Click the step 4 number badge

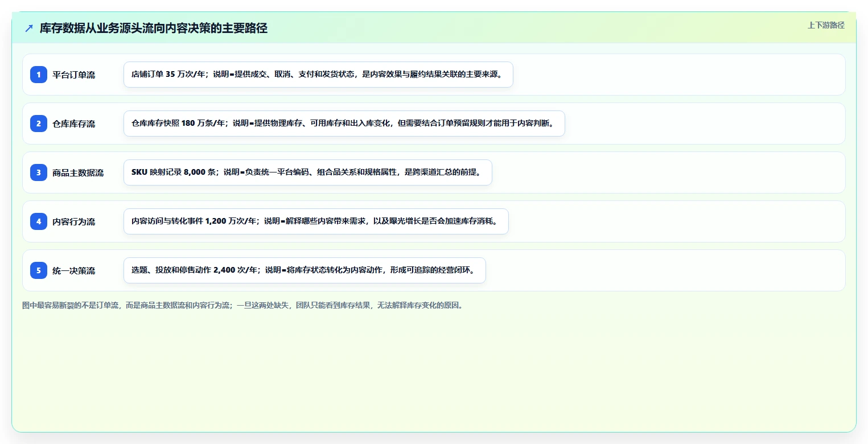(x=39, y=221)
